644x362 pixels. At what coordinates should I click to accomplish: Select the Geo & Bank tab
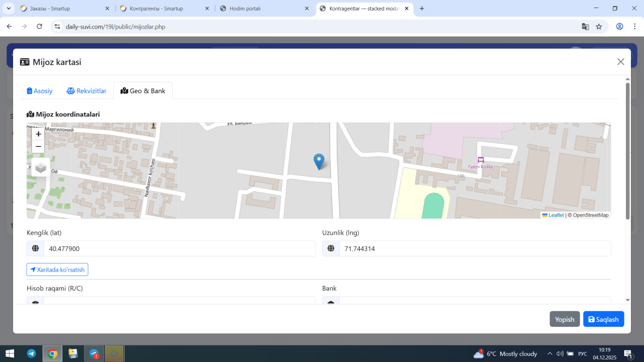143,91
